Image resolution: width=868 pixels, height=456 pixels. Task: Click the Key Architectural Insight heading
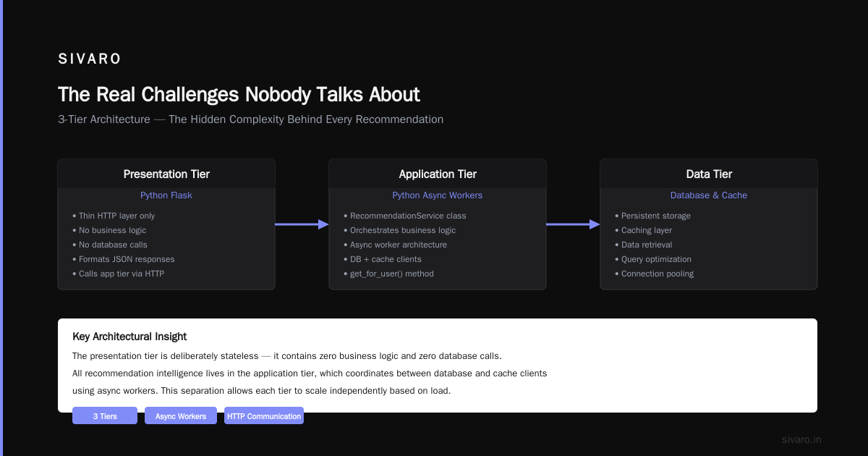click(129, 337)
